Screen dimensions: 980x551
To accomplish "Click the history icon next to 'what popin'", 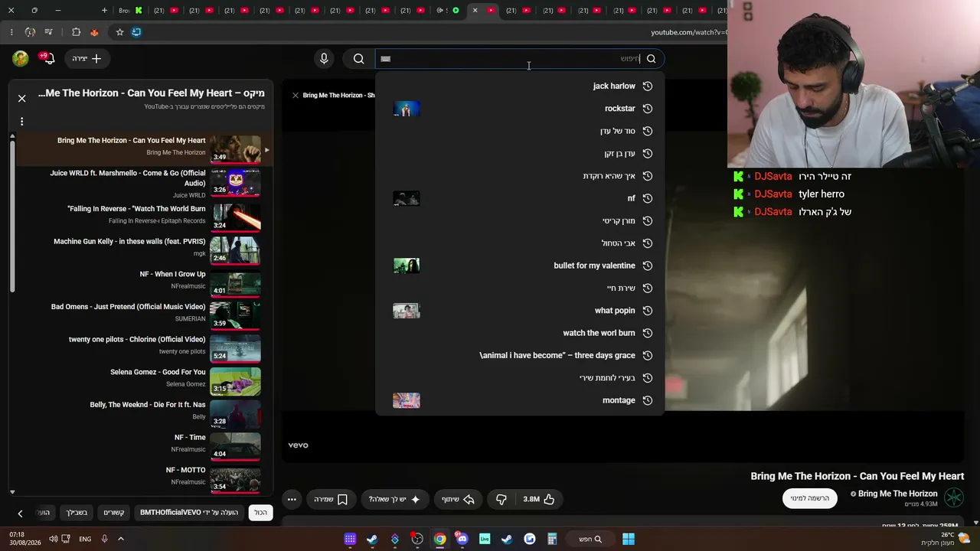I will click(x=648, y=311).
